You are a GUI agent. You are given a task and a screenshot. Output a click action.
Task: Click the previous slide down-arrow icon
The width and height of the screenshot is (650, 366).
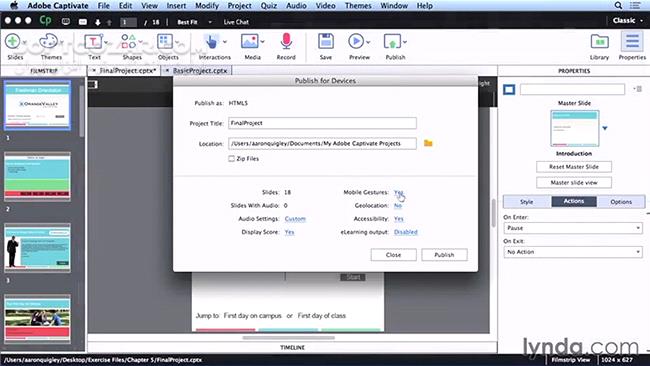coord(98,22)
